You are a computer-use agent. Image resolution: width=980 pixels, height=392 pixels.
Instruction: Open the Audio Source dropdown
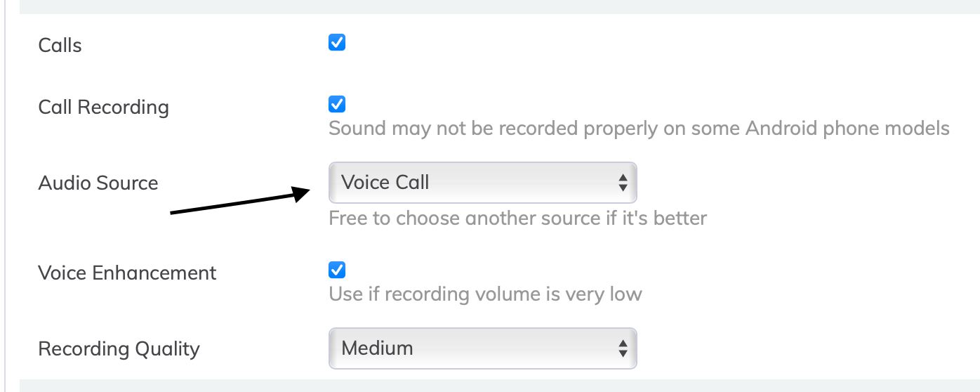(482, 183)
